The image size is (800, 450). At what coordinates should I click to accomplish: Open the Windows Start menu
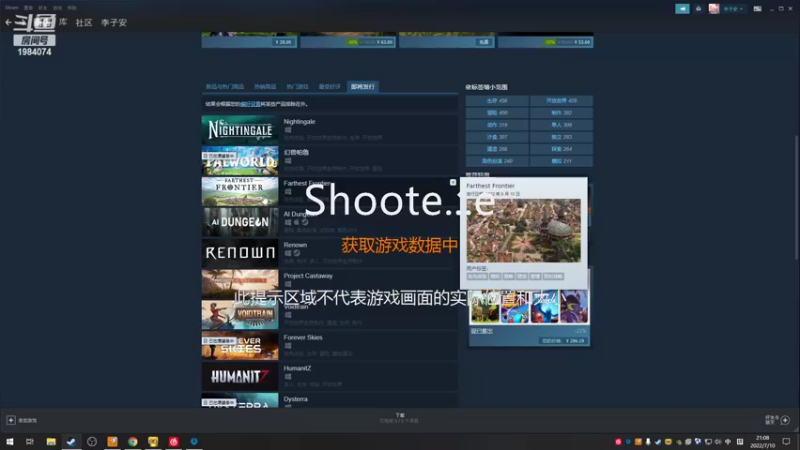point(9,441)
